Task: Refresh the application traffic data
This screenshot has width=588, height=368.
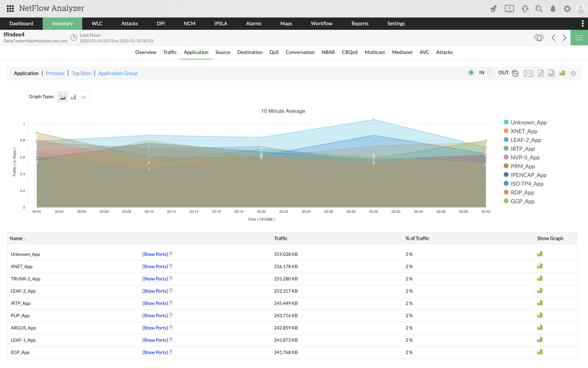Action: click(x=572, y=73)
